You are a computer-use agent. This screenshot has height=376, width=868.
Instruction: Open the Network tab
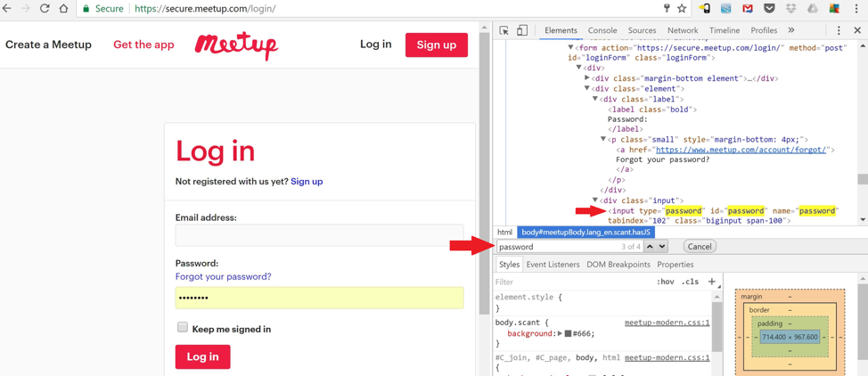tap(683, 30)
